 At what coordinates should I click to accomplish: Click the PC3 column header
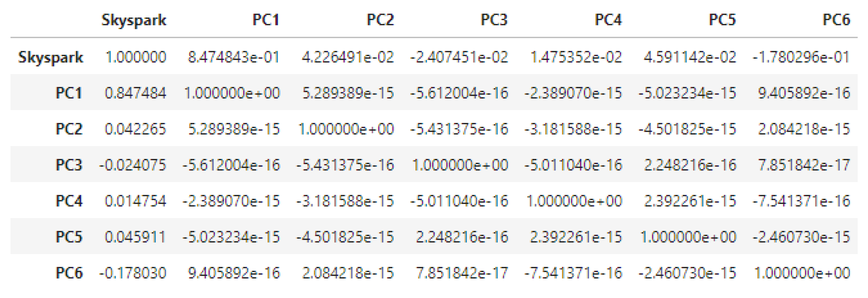coord(494,20)
